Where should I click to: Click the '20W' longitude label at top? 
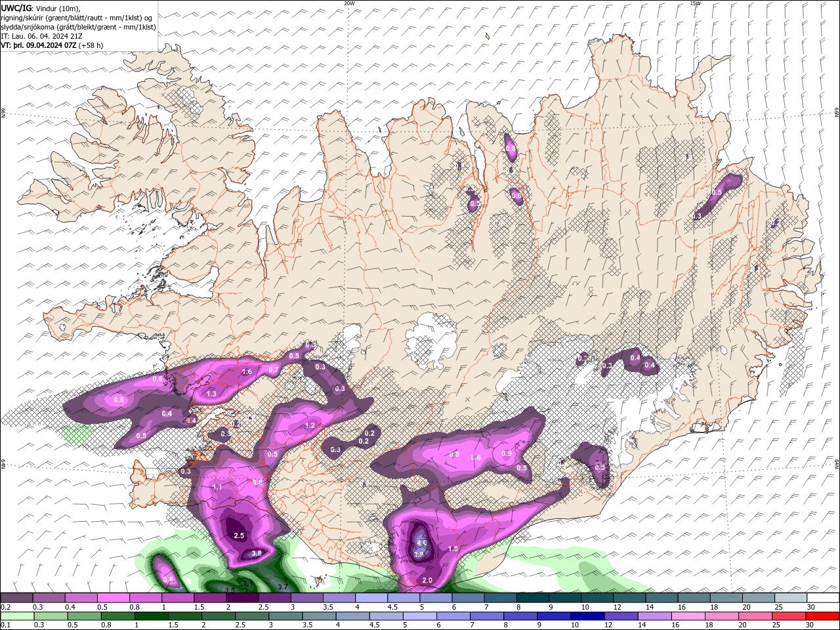(350, 3)
